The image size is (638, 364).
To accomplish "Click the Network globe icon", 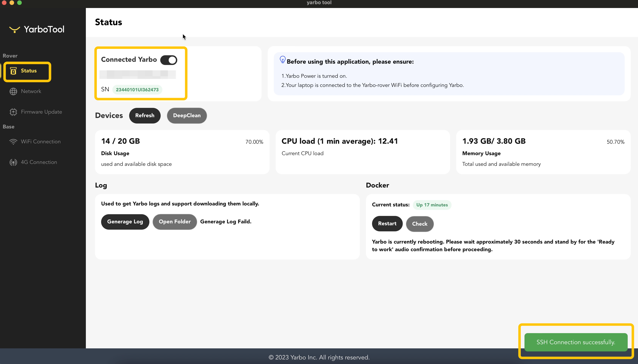I will coord(13,91).
